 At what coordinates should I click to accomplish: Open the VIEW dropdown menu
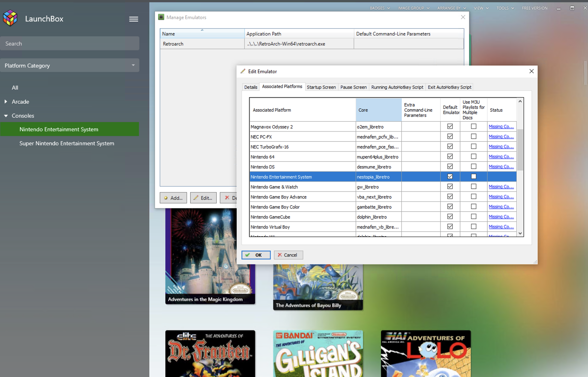pyautogui.click(x=481, y=8)
